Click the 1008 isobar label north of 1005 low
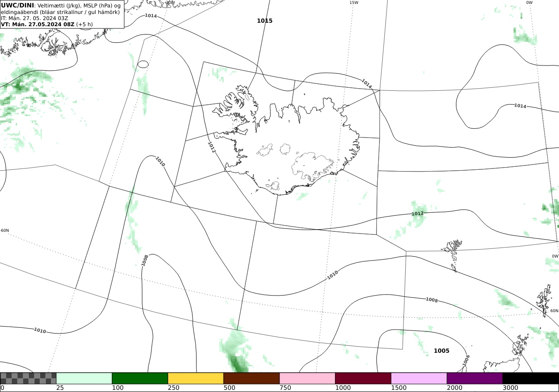Screen dimensions: 559x392 coord(431,300)
